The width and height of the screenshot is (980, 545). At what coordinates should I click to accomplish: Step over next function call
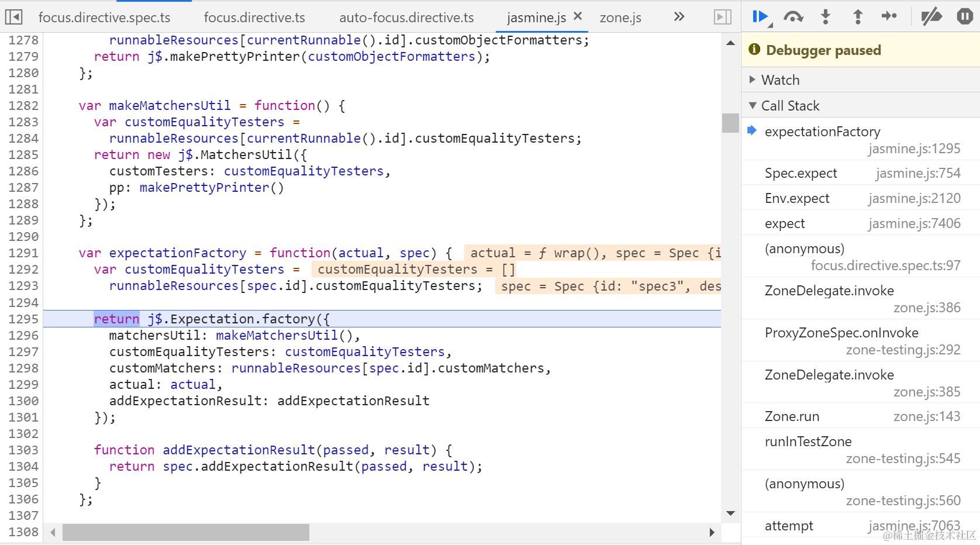[793, 17]
